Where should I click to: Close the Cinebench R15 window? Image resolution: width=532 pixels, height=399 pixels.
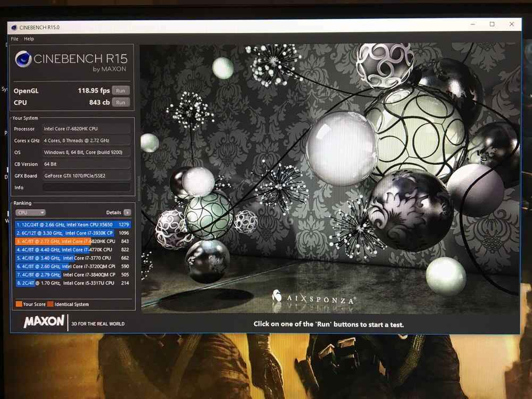[512, 24]
